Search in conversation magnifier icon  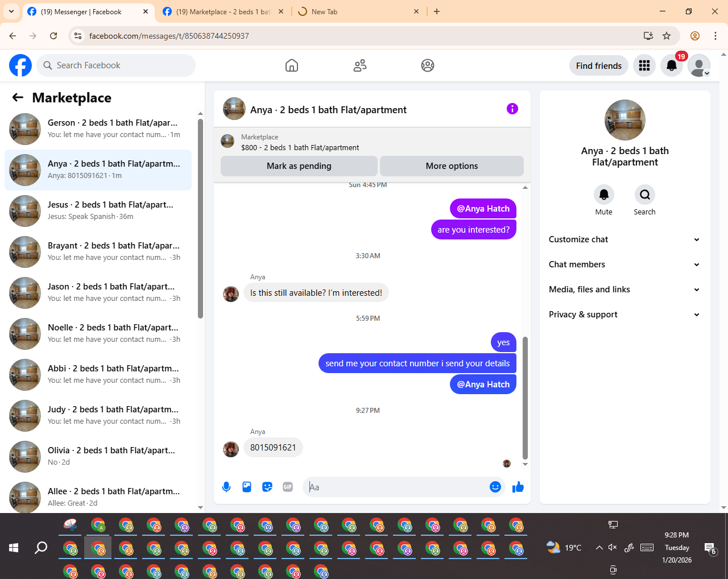pyautogui.click(x=645, y=195)
